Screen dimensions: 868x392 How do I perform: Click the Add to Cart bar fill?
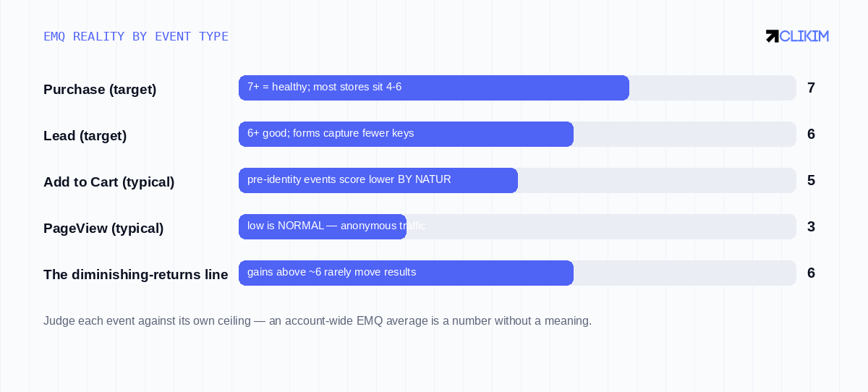(x=378, y=180)
